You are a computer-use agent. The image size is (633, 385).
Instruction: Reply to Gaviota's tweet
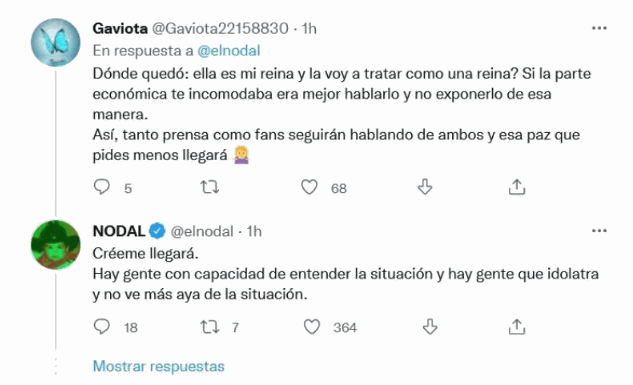click(102, 187)
